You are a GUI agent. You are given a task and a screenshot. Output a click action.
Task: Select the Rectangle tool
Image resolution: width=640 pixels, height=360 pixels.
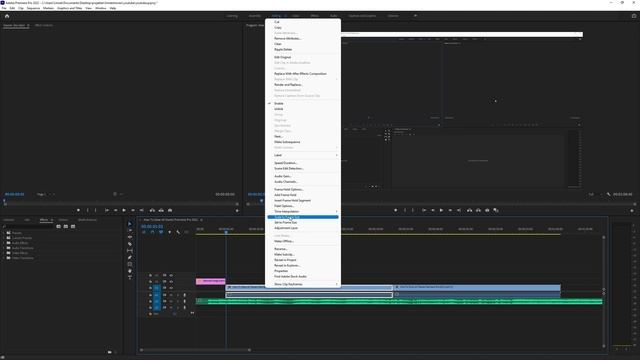[x=130, y=264]
